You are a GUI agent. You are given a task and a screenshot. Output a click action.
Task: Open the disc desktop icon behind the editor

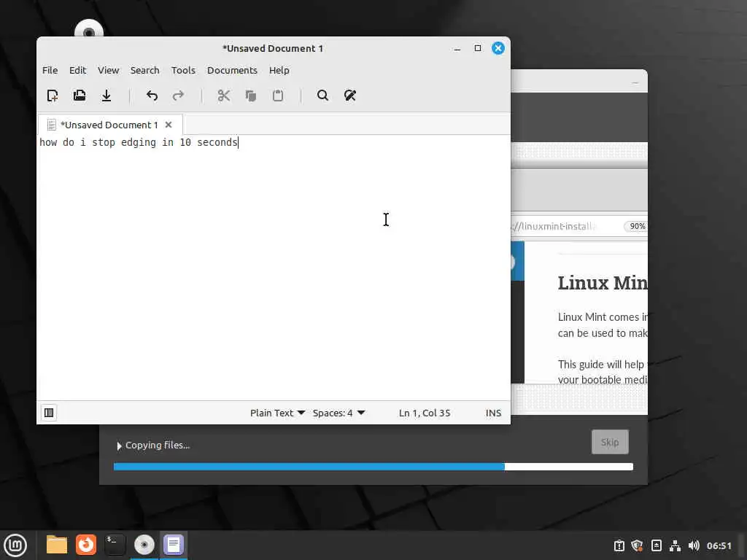click(89, 28)
